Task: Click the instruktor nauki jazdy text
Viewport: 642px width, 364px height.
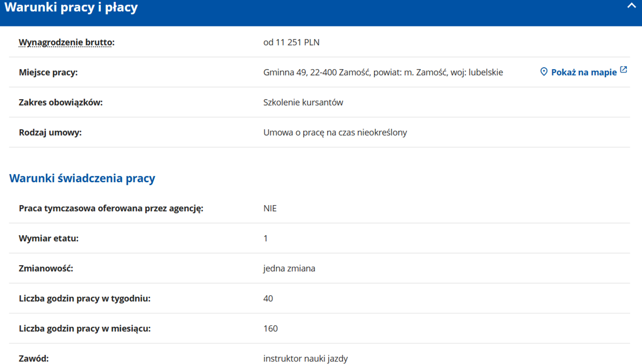Action: (x=305, y=358)
